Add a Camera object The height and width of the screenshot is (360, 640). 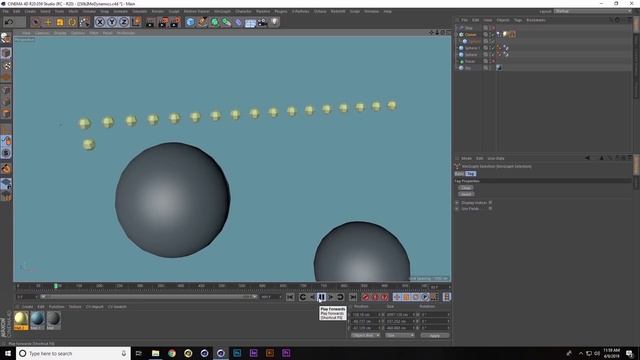point(262,22)
